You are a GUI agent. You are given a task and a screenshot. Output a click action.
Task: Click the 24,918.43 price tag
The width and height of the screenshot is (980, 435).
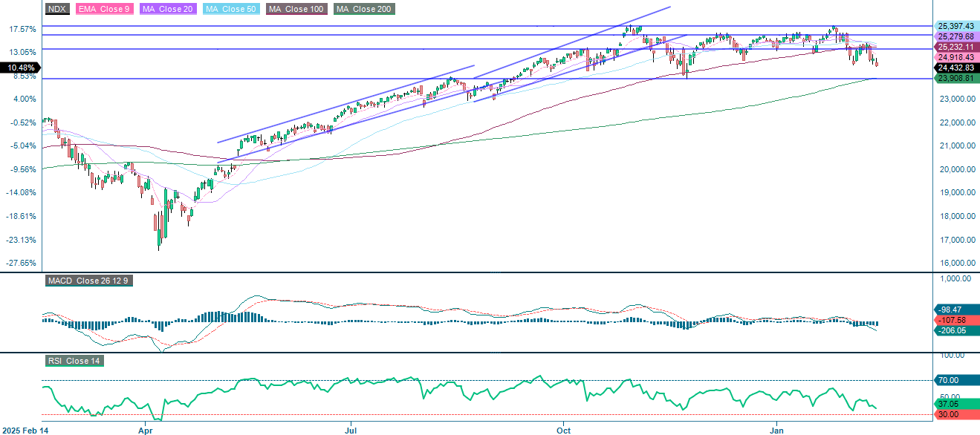coord(955,57)
